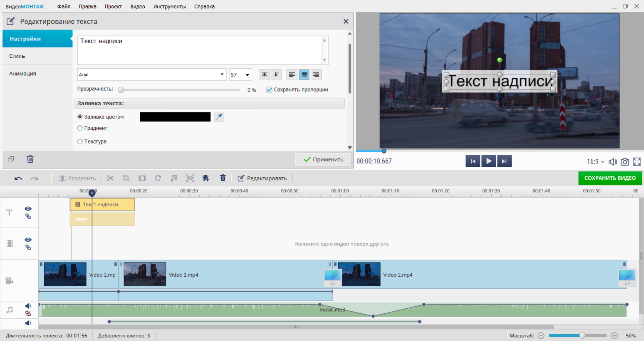Screen dimensions: 644x341
Task: Jump to next frame button
Action: [504, 161]
